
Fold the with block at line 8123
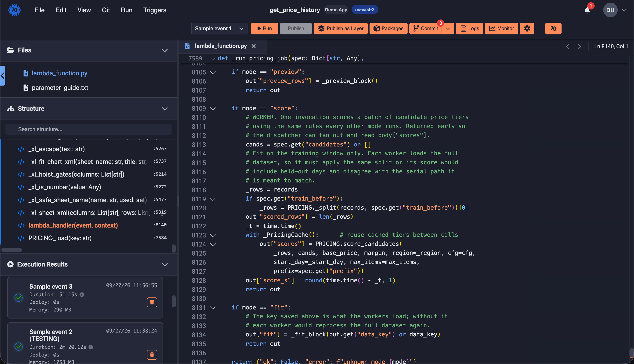coord(213,235)
